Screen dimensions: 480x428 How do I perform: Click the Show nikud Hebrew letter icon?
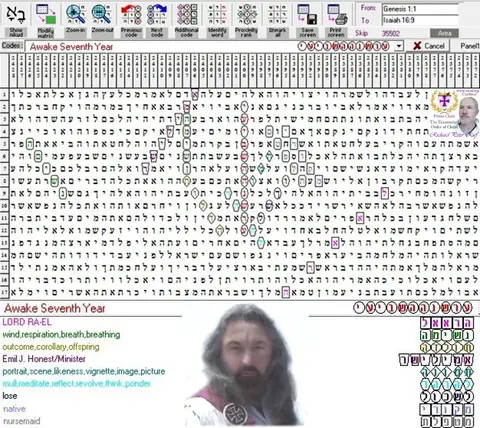16,15
